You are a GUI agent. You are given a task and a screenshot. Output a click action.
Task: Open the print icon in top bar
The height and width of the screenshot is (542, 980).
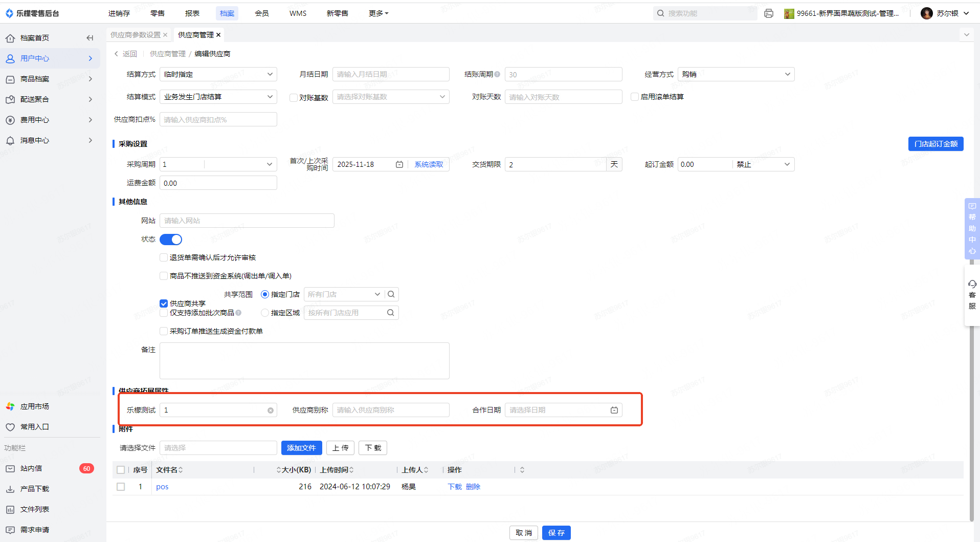(x=768, y=13)
